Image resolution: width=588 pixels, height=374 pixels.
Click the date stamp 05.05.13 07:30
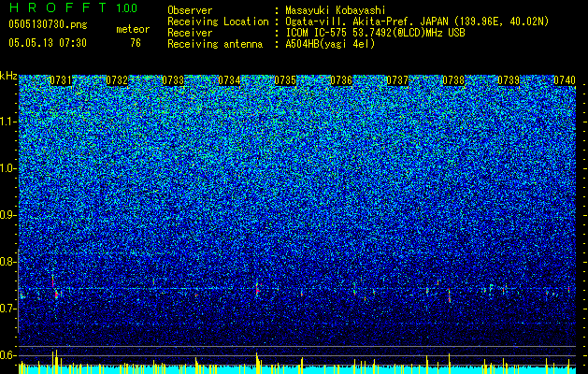pyautogui.click(x=48, y=43)
